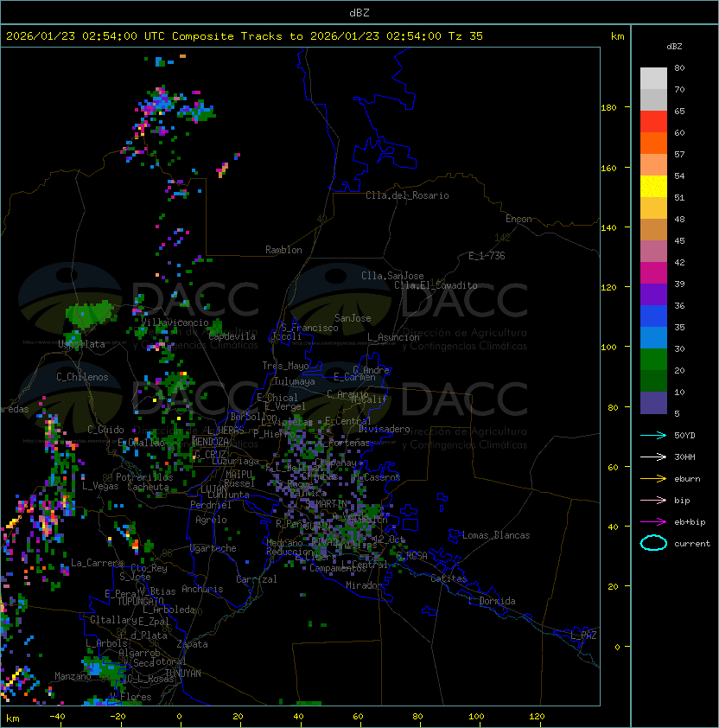Viewport: 719px width, 728px height.
Task: Pick the slate 5 dBZ legend swatch
Action: (653, 403)
